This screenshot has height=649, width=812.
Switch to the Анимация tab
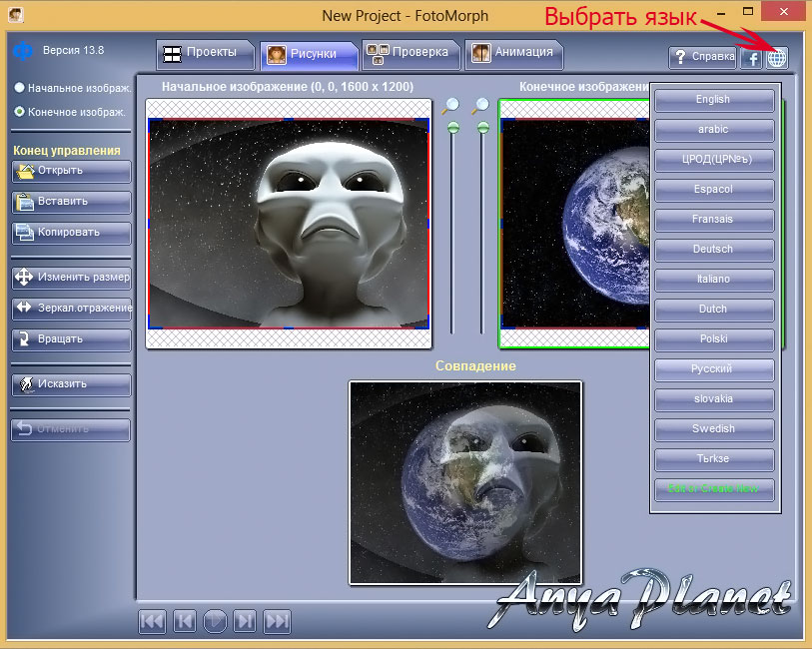pos(514,52)
